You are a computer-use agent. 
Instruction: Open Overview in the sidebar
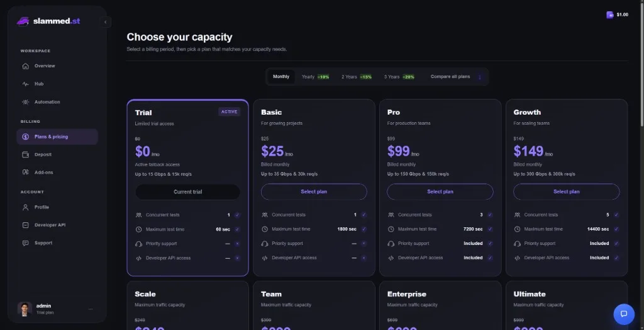tap(57, 66)
